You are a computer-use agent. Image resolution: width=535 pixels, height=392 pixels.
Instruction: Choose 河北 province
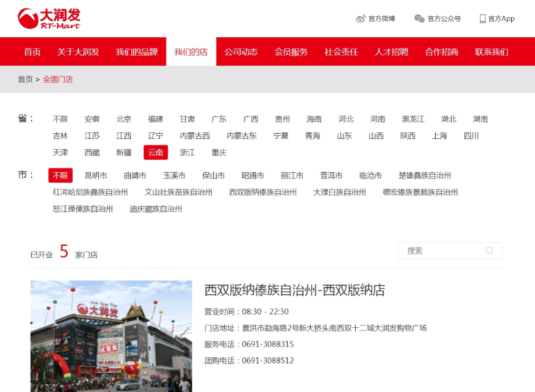click(346, 119)
